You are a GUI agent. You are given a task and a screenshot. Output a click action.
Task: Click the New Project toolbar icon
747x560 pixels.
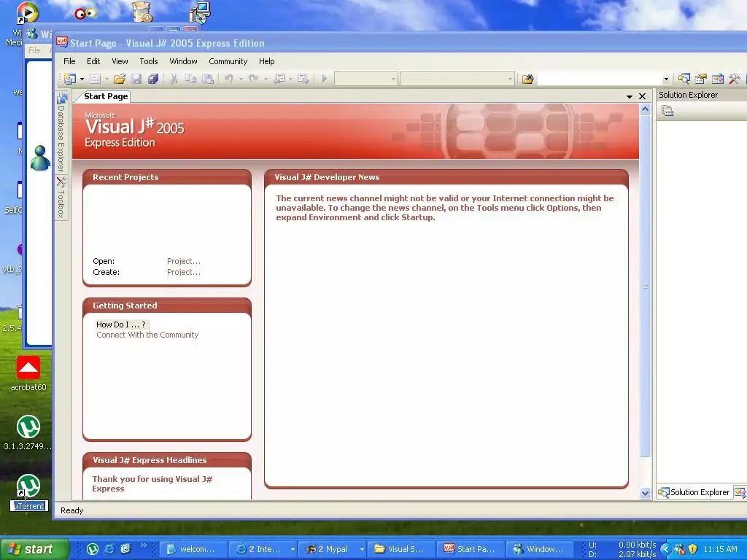[70, 79]
